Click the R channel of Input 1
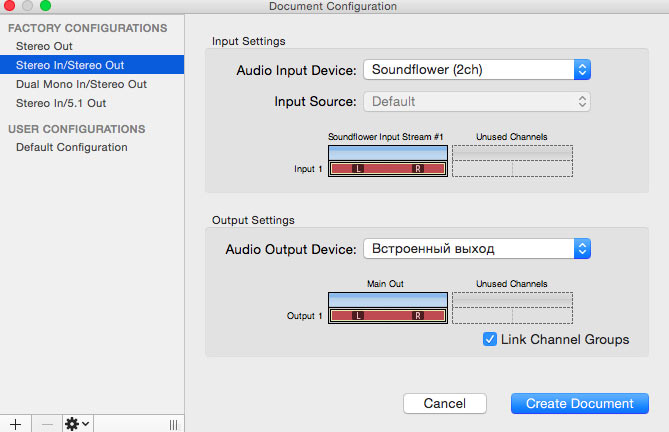 (417, 169)
